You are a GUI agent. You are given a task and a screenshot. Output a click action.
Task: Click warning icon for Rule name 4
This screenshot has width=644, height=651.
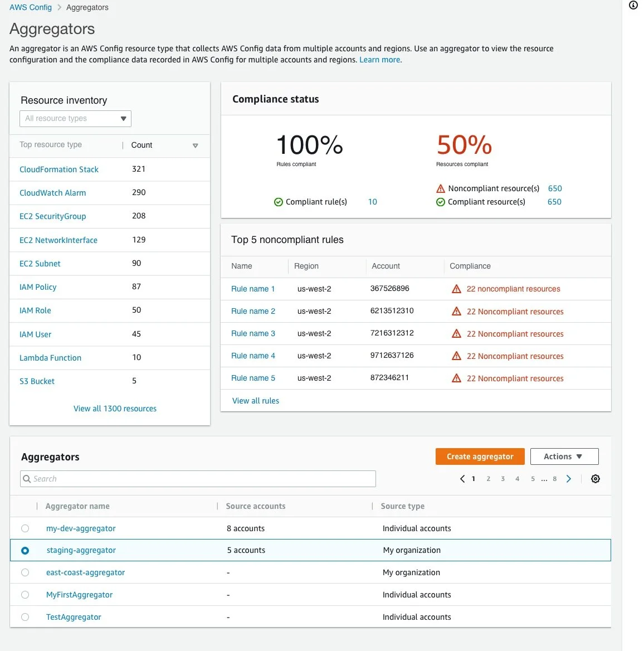[456, 356]
